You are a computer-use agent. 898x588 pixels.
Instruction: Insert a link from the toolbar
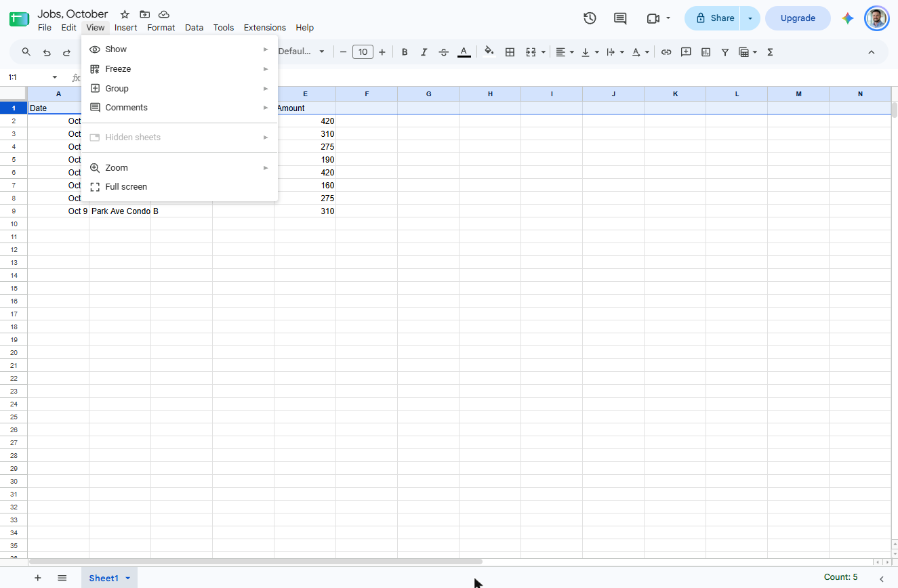(666, 52)
